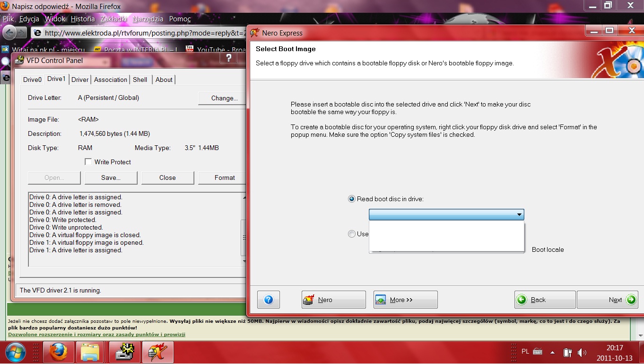
Task: Click the '1,474,560 bytes (1.44 MB)' description value
Action: coord(115,133)
